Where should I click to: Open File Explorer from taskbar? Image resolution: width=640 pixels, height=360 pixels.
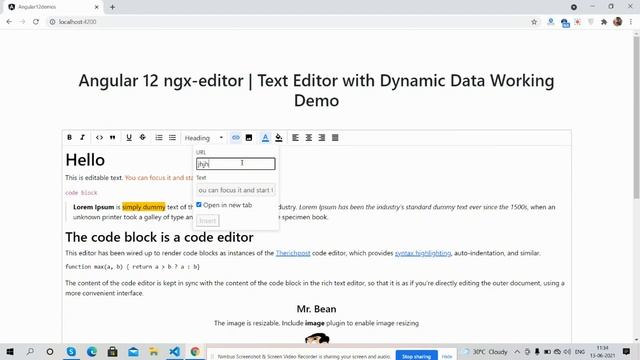pos(154,351)
